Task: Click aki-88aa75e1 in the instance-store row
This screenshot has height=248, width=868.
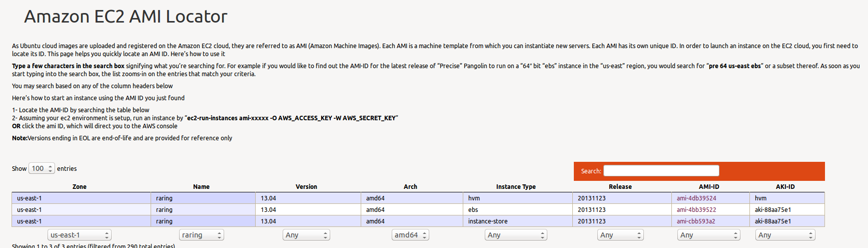Action: tap(773, 221)
